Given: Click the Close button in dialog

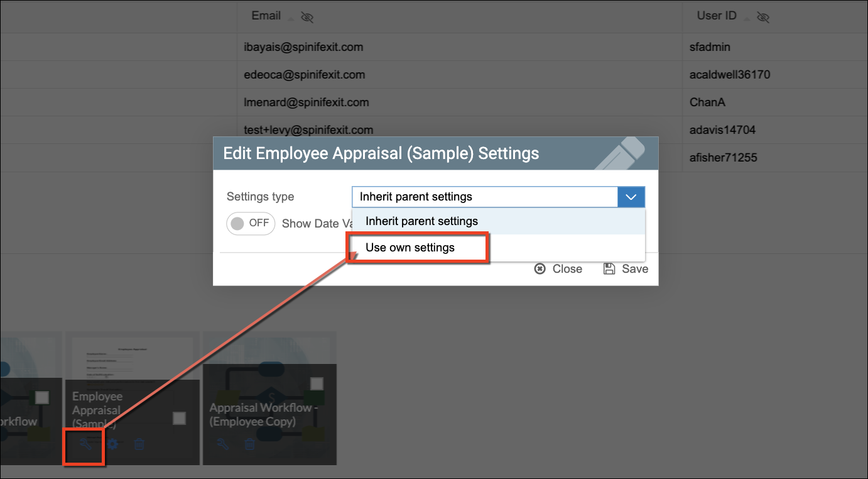Looking at the screenshot, I should (558, 269).
